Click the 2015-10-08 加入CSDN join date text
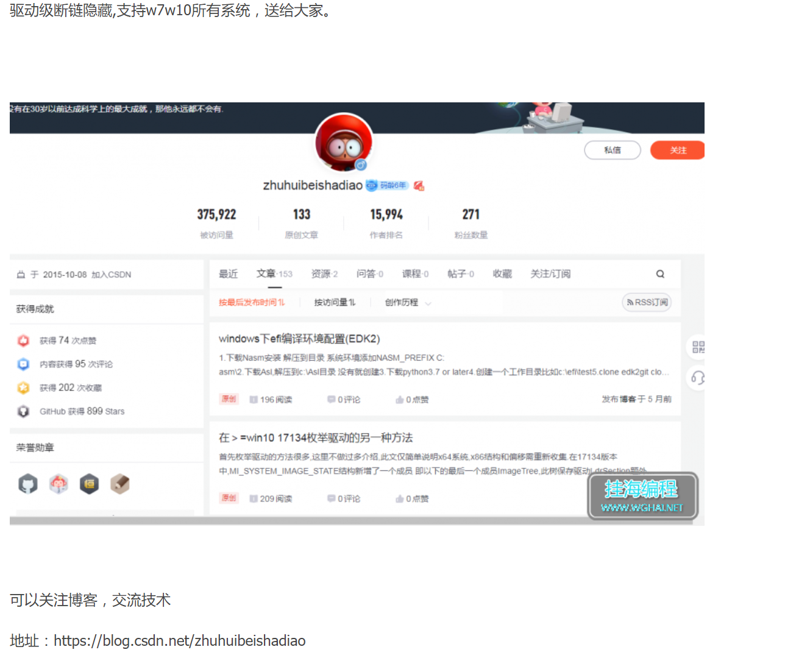Image resolution: width=810 pixels, height=672 pixels. click(x=87, y=275)
